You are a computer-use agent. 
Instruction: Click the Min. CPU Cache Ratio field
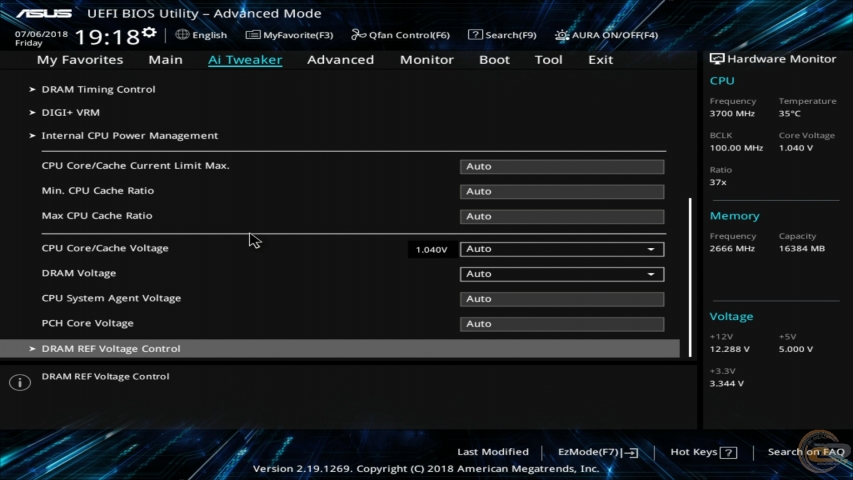[561, 192]
